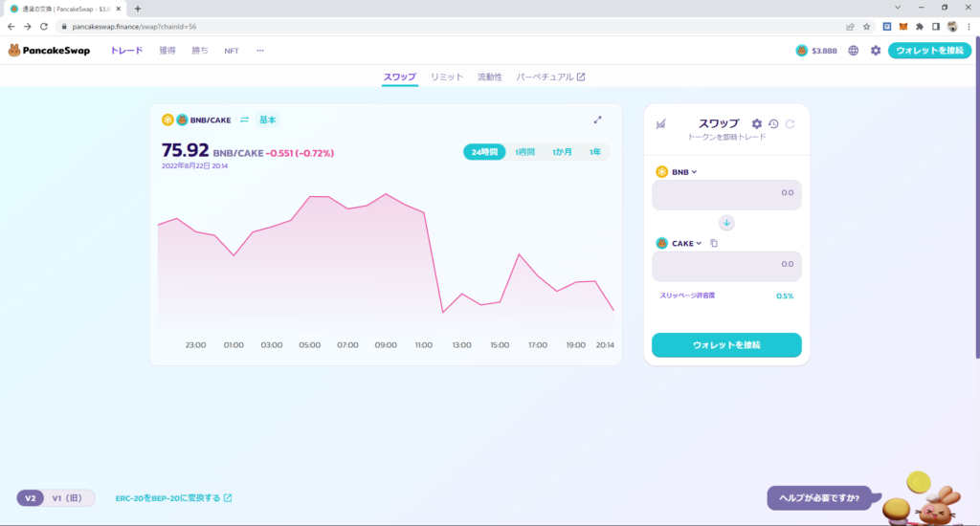Switch to the リミット tab
980x526 pixels.
point(447,77)
